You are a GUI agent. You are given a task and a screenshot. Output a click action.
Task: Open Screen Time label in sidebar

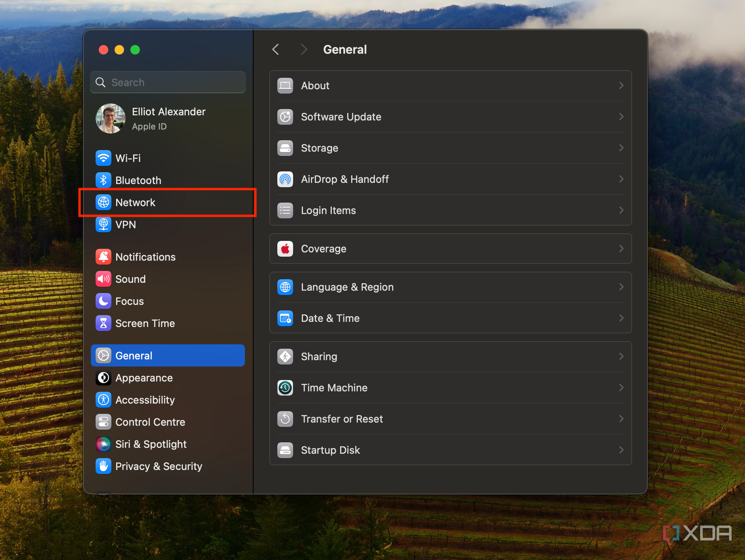145,323
